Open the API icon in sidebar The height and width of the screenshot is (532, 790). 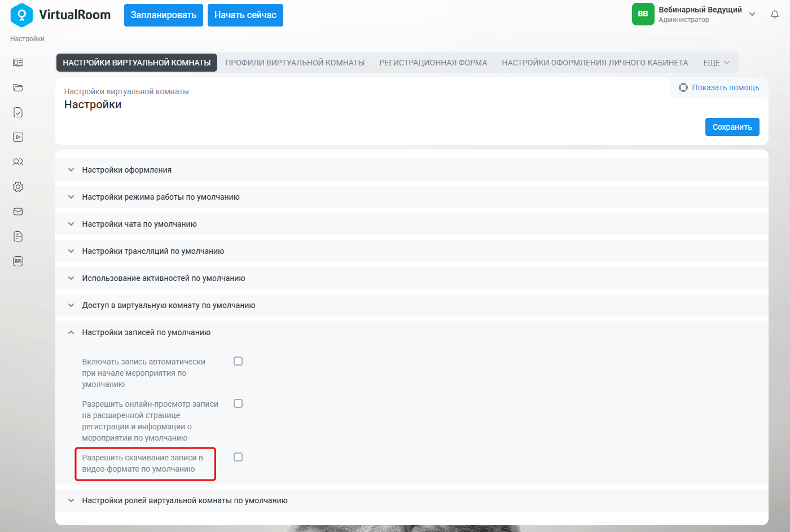coord(18,261)
